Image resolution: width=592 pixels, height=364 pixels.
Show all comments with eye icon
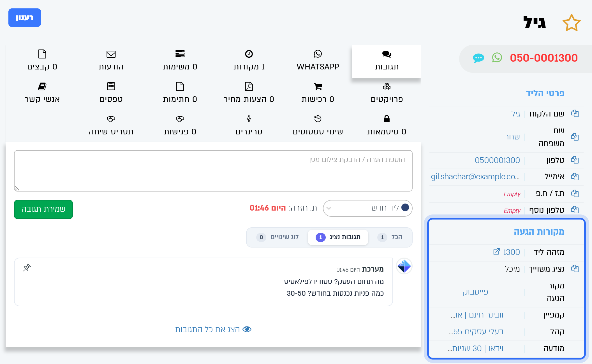click(213, 329)
